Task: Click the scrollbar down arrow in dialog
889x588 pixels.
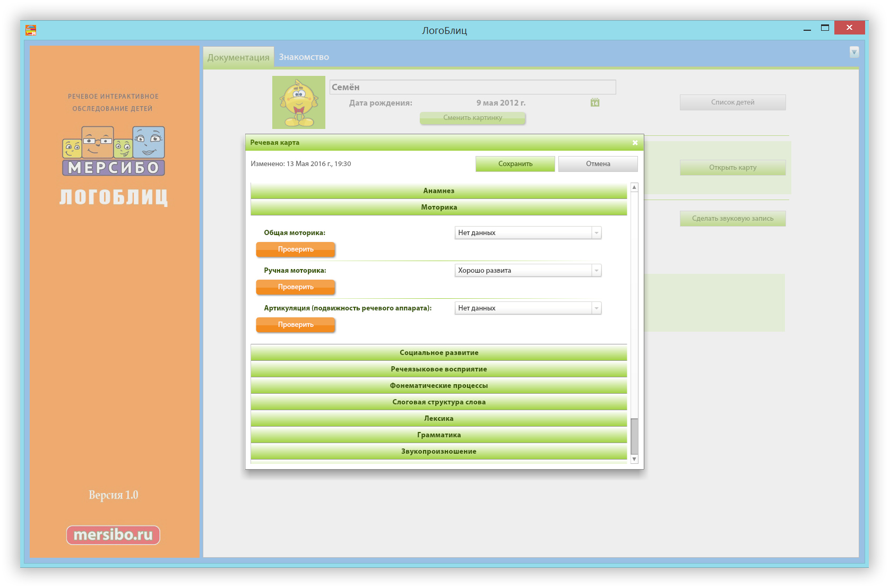Action: coord(634,459)
